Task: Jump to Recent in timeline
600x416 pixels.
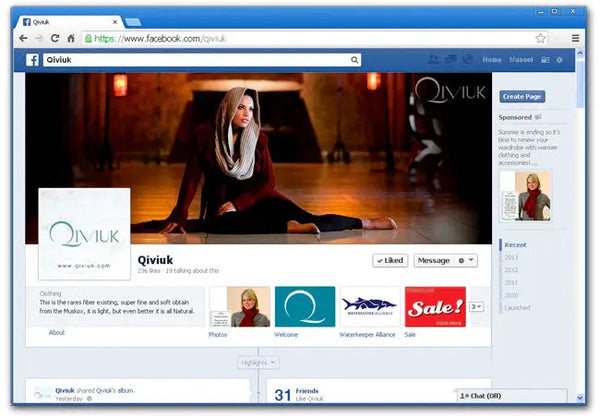Action: [x=515, y=245]
